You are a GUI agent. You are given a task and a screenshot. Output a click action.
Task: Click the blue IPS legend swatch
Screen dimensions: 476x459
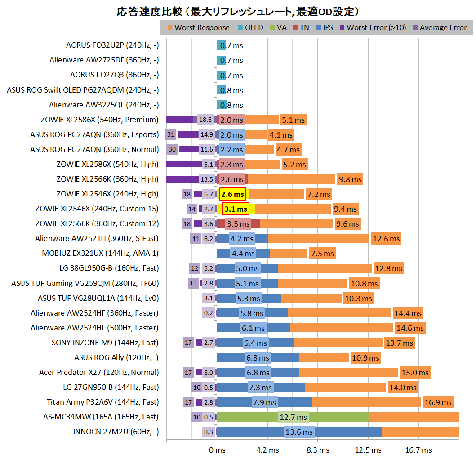[318, 27]
